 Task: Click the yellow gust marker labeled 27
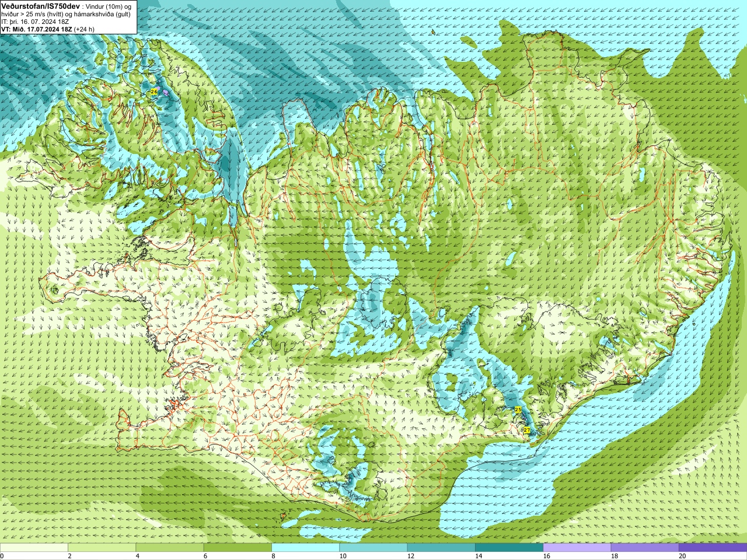click(526, 430)
